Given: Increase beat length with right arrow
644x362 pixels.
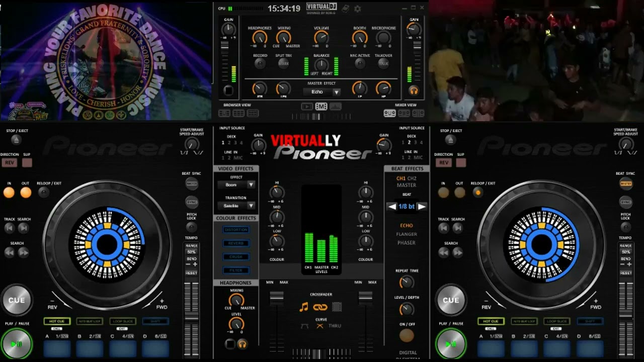Looking at the screenshot, I should [x=422, y=207].
